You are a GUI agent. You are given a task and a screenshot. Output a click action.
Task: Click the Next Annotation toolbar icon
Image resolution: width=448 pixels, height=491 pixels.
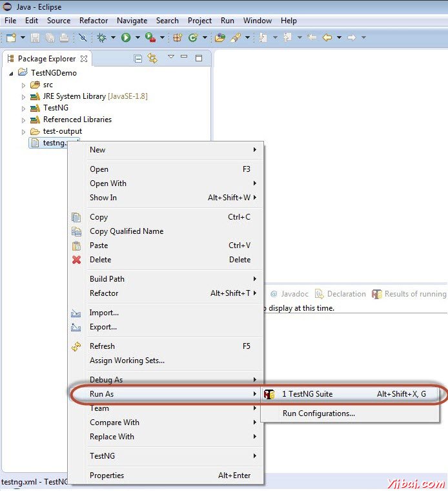pyautogui.click(x=263, y=37)
